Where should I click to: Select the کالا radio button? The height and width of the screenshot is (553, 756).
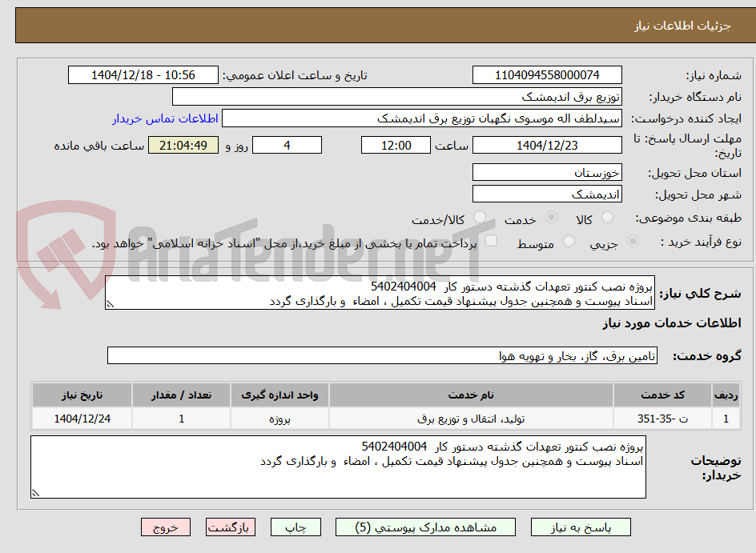[x=608, y=218]
